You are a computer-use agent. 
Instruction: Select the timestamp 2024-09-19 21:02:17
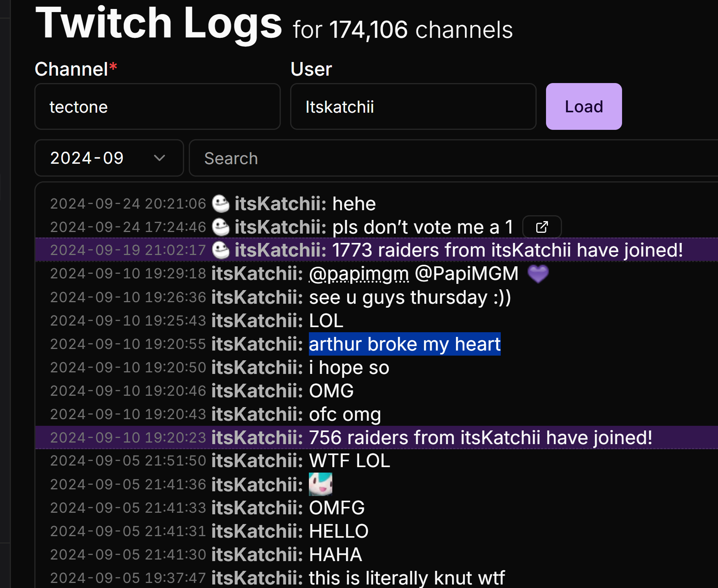click(128, 250)
